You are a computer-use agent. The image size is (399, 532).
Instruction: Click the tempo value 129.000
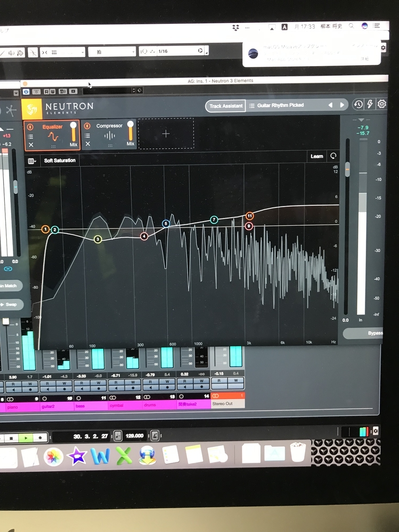click(134, 436)
